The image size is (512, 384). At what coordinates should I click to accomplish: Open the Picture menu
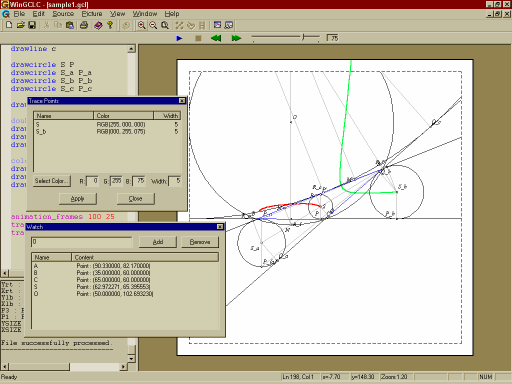(x=92, y=14)
